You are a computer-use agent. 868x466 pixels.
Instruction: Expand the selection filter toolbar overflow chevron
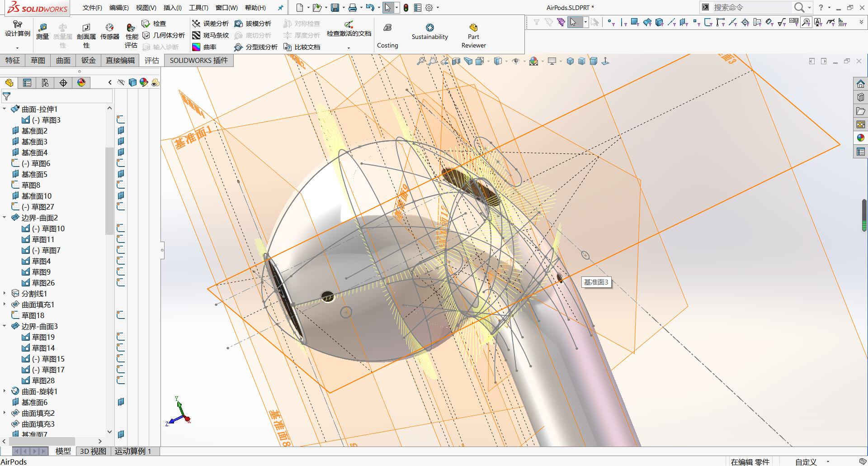click(861, 22)
